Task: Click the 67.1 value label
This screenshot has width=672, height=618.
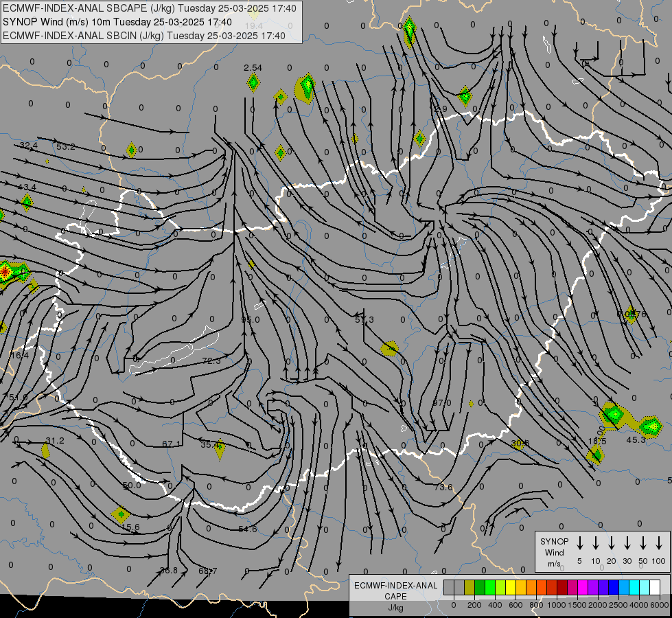Action: (172, 444)
